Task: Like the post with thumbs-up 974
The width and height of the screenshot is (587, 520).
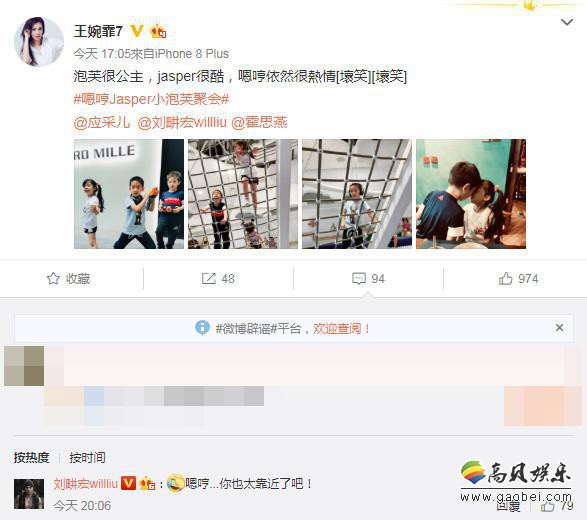Action: click(x=505, y=279)
